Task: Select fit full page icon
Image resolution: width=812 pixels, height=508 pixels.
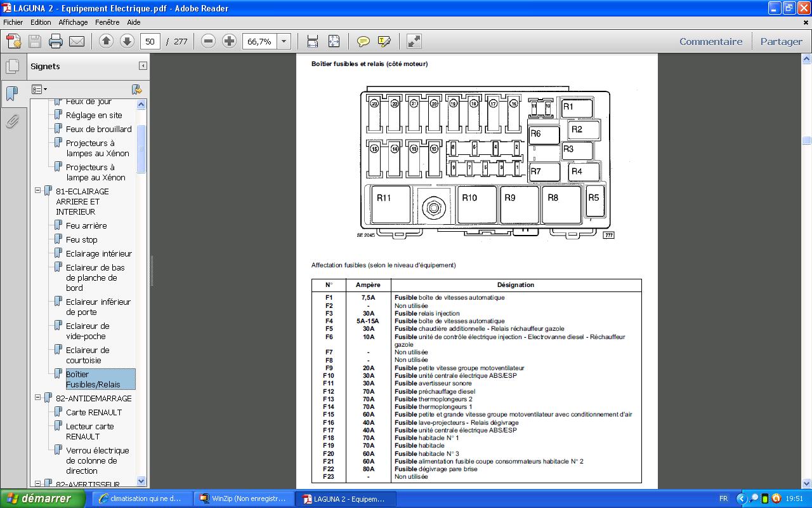Action: [334, 41]
